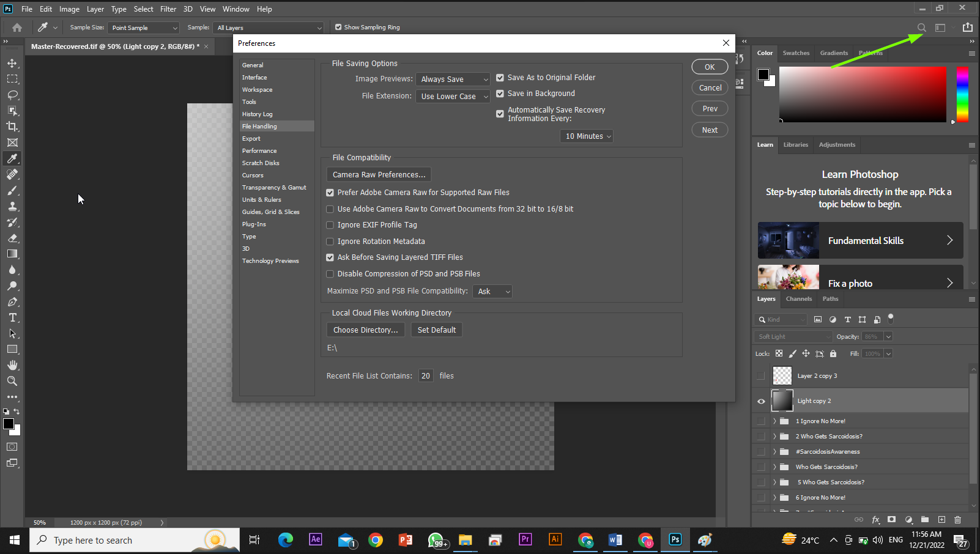Open the Image Previews dropdown
Image resolution: width=980 pixels, height=554 pixels.
click(x=453, y=79)
